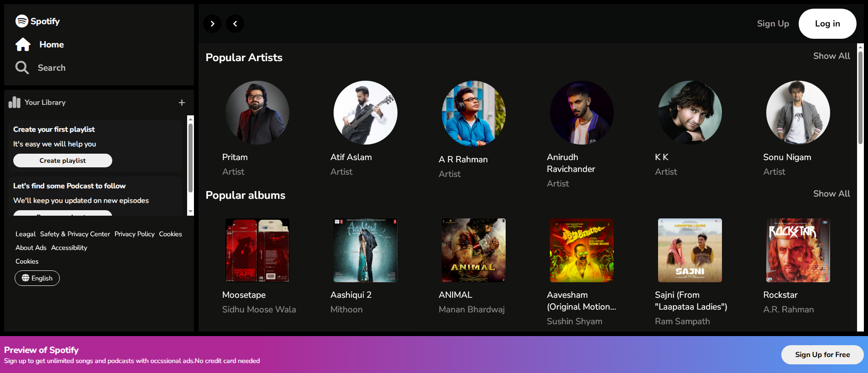Open Your Library label
868x373 pixels.
coord(45,103)
